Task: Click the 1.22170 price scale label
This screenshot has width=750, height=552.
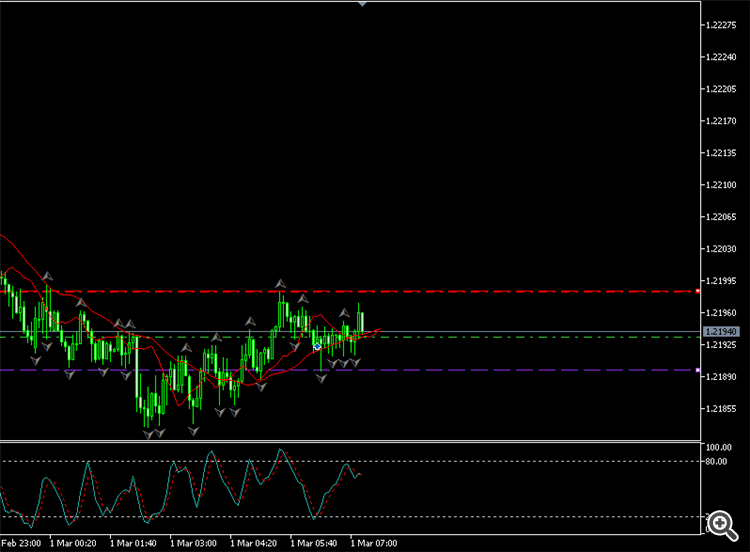Action: pos(721,121)
